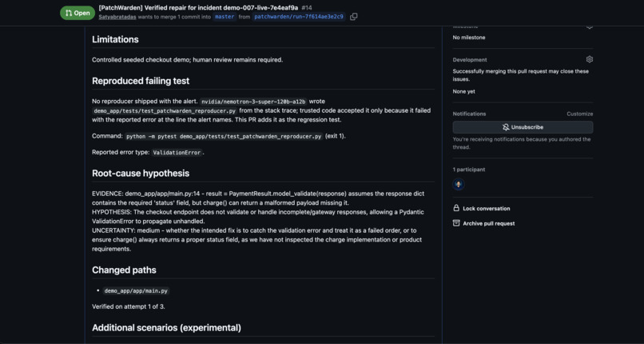Click the Open status badge
Screen dimensions: 644x344
click(78, 13)
